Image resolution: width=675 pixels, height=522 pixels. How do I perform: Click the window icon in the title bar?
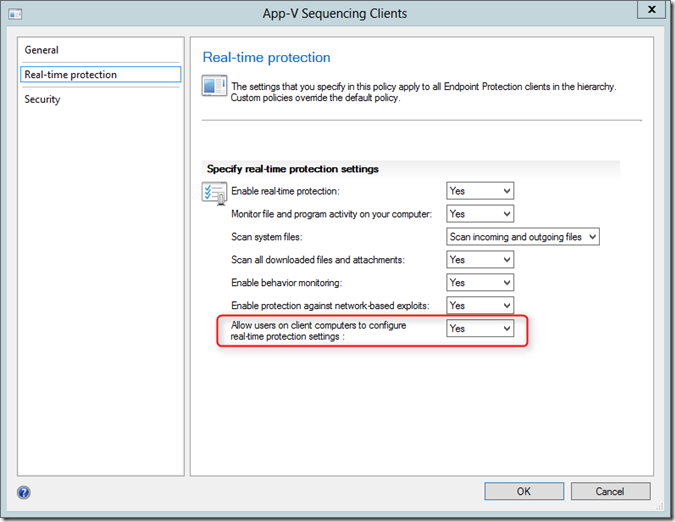[x=15, y=15]
